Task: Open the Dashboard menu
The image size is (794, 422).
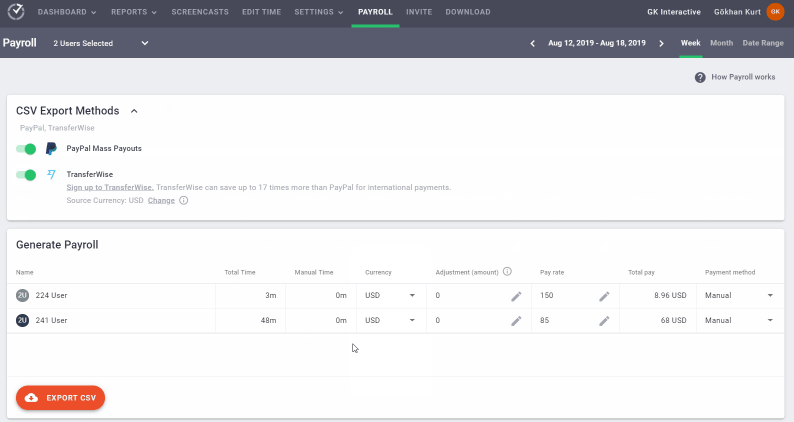Action: tap(67, 12)
